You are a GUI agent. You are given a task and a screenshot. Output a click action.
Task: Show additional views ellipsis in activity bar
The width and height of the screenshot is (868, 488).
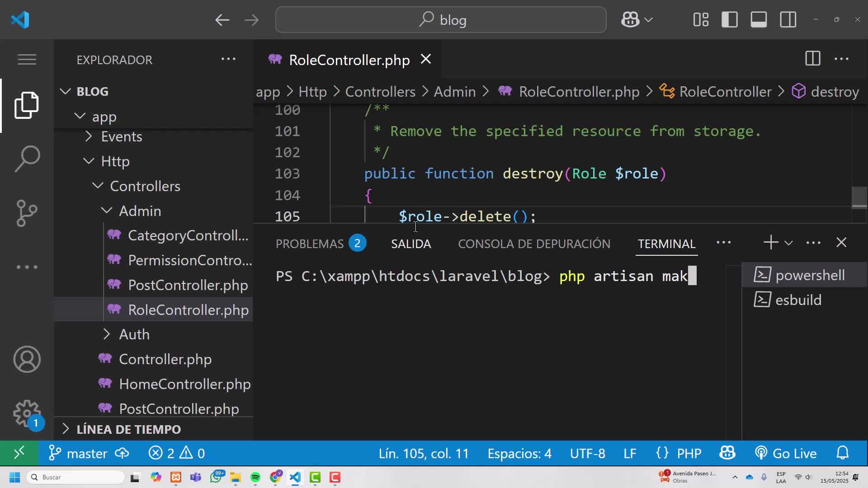click(27, 267)
